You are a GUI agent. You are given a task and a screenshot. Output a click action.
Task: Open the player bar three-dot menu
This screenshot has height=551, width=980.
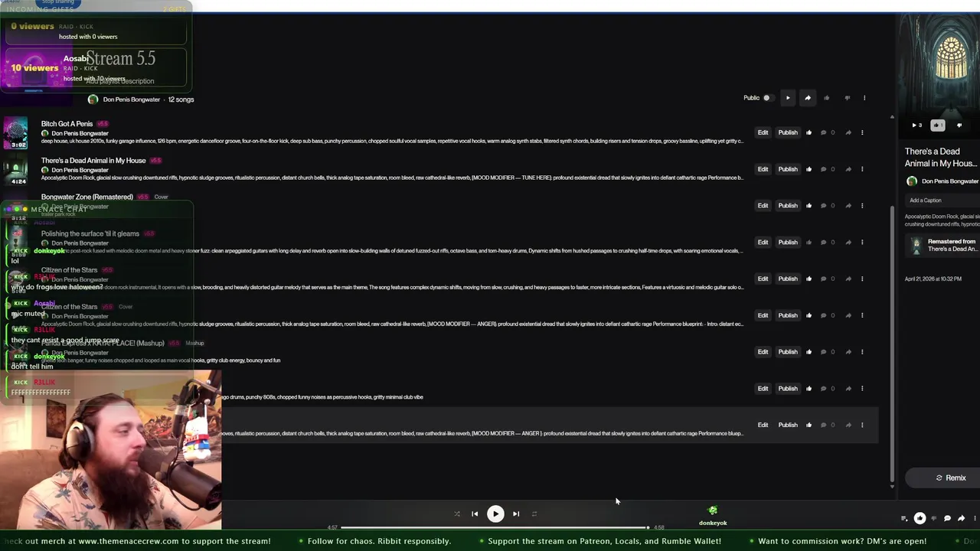coord(975,519)
